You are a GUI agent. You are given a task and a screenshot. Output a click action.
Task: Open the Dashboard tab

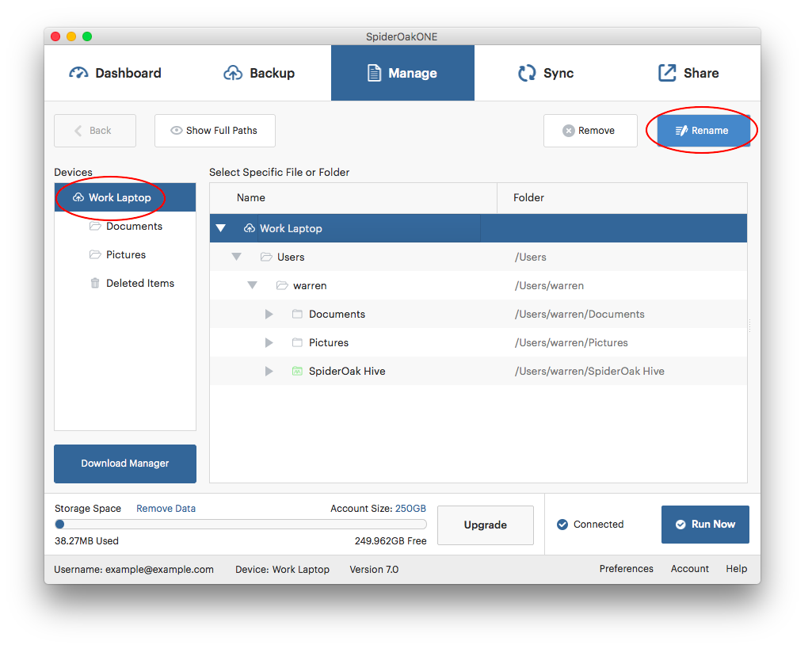point(115,73)
